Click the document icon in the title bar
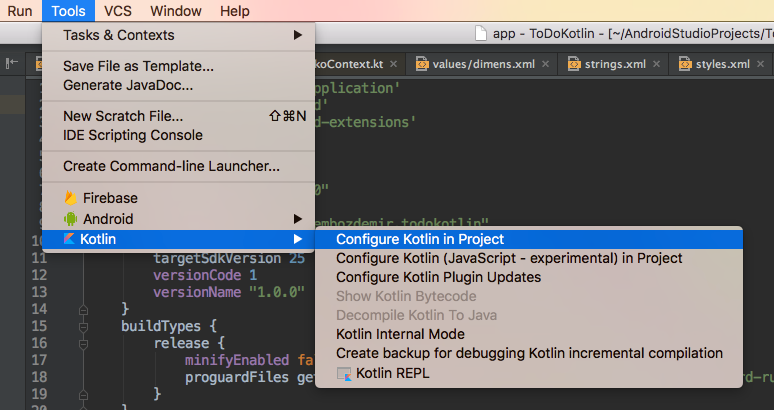The height and width of the screenshot is (410, 774). point(481,34)
